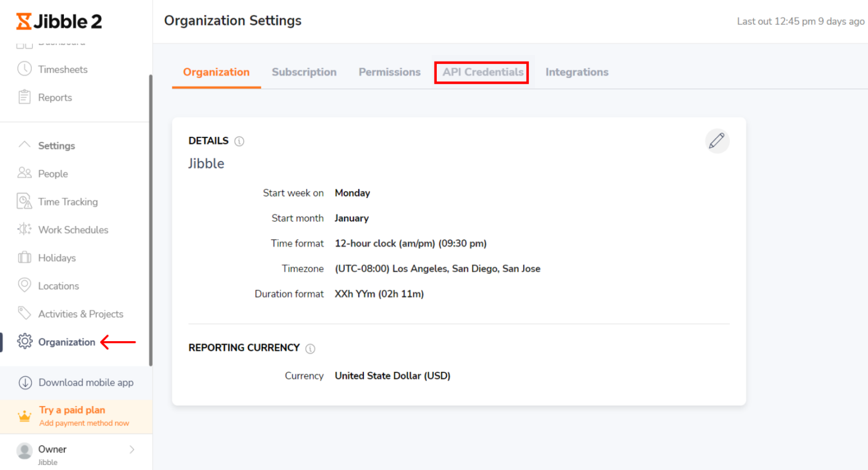Image resolution: width=868 pixels, height=470 pixels.
Task: Open the API Credentials tab
Action: (483, 72)
